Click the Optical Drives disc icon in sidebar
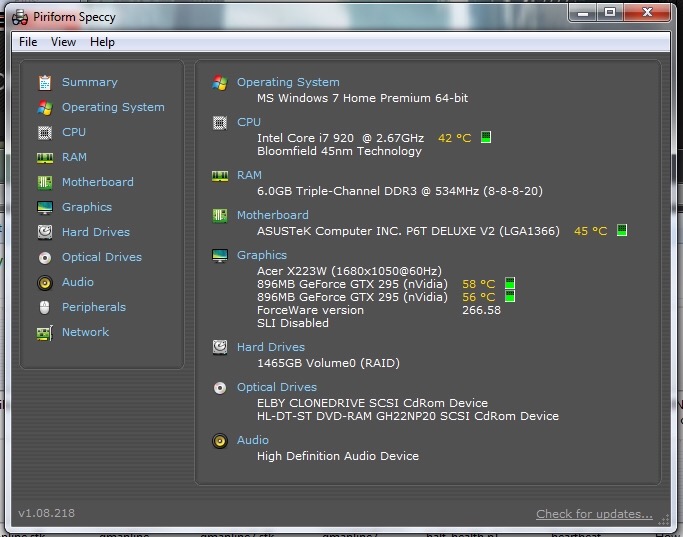Screen dimensions: 683x537 tap(45, 257)
